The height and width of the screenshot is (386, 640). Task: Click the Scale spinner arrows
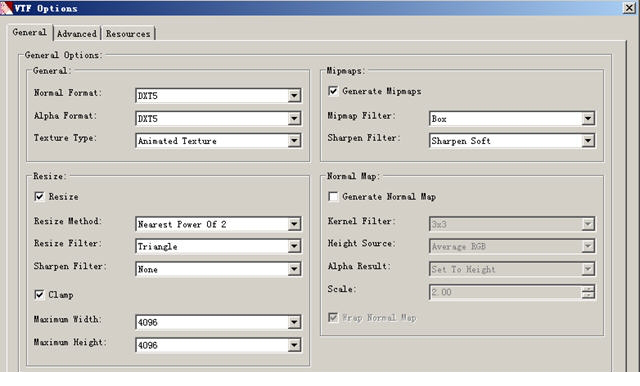[588, 292]
